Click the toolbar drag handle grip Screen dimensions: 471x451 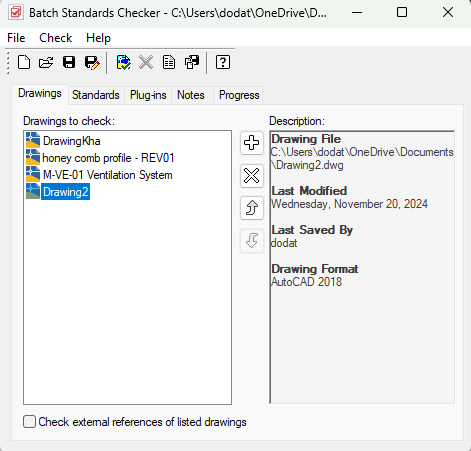[8, 62]
